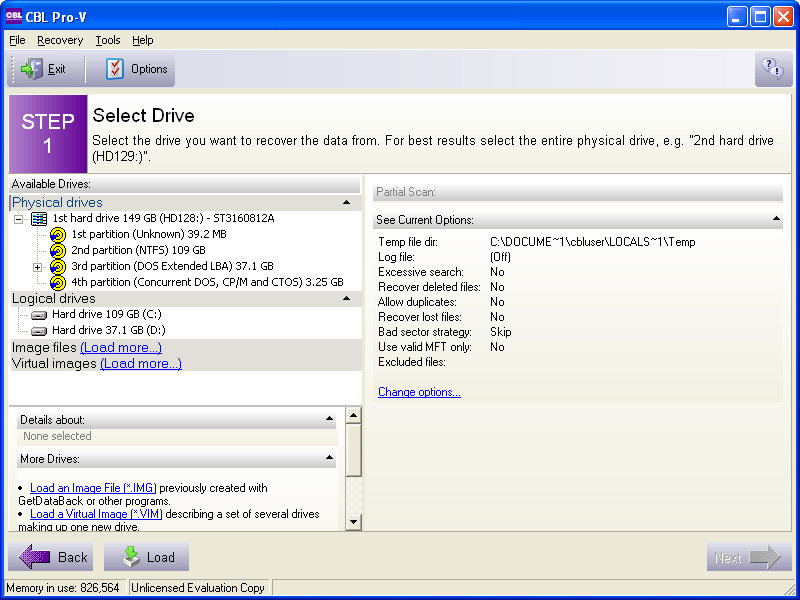Open the Recovery menu
800x600 pixels.
click(60, 40)
